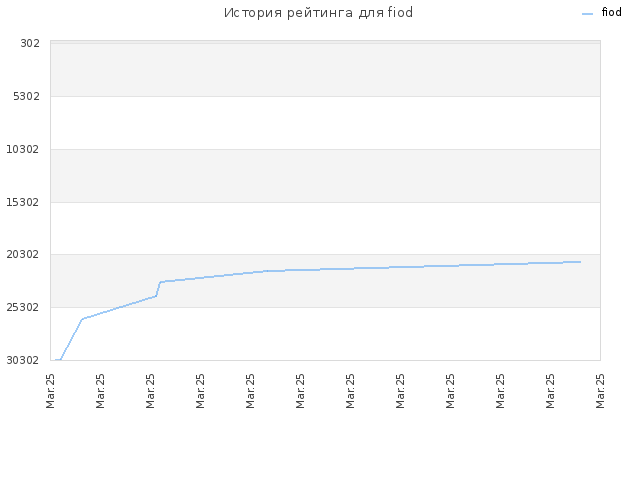Select the 302 y-axis label
This screenshot has width=640, height=480.
point(30,43)
